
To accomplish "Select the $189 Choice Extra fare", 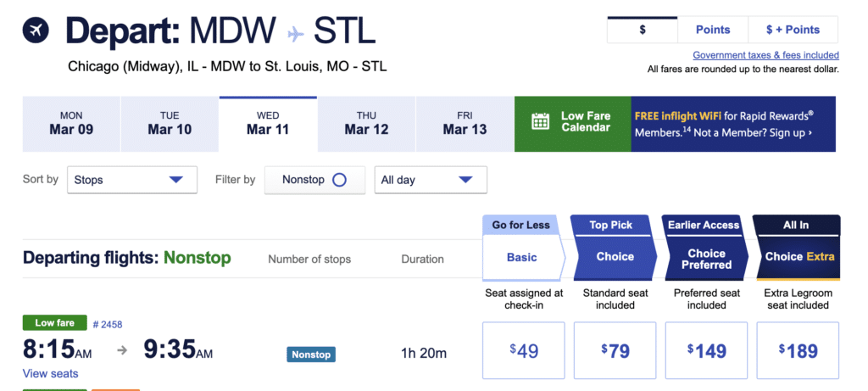I will (797, 350).
